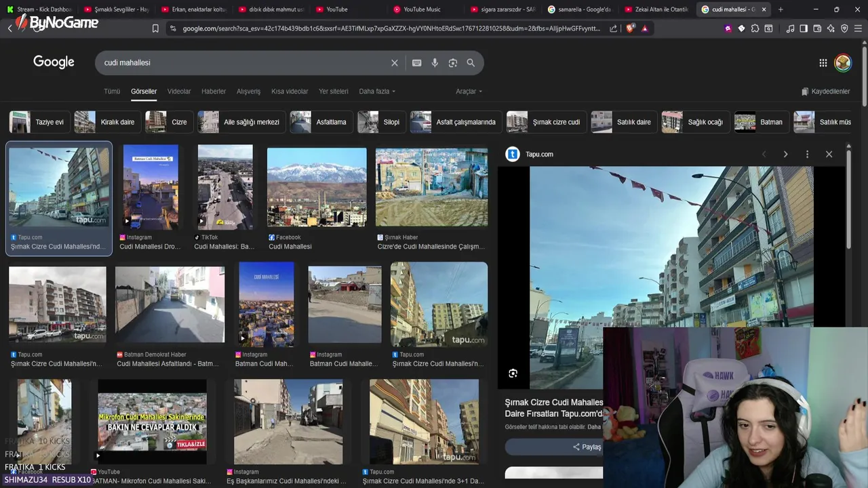Switch to the Tümü results tab

pyautogui.click(x=112, y=91)
